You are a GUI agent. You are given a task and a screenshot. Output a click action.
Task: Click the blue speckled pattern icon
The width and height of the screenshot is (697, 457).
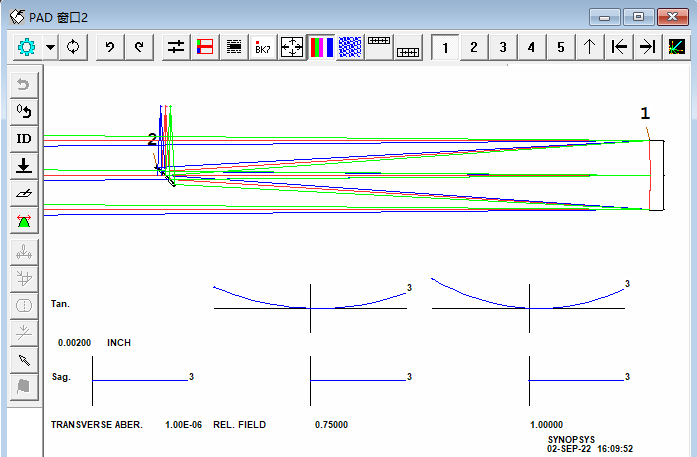coord(350,47)
